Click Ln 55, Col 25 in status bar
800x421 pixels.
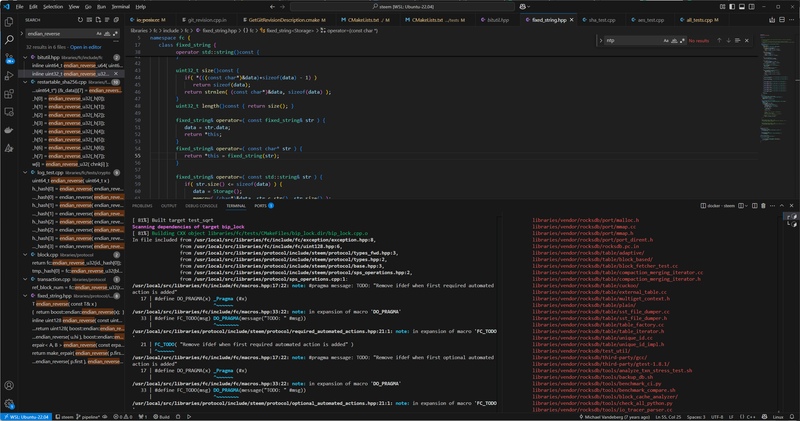tap(668, 416)
